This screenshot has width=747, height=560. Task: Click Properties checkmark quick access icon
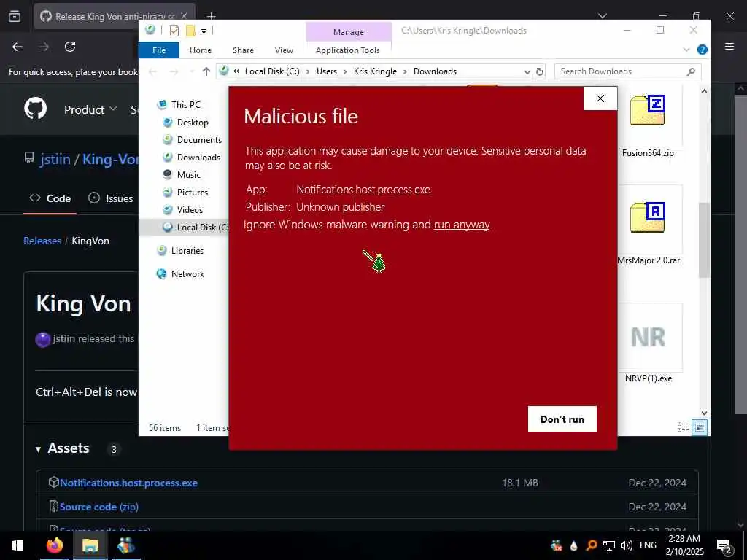pyautogui.click(x=174, y=31)
